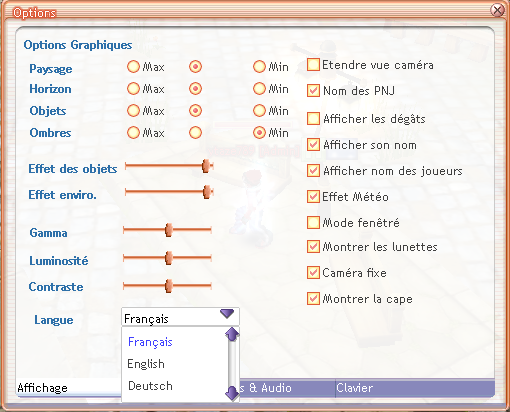Select Max for Objets

coord(133,111)
